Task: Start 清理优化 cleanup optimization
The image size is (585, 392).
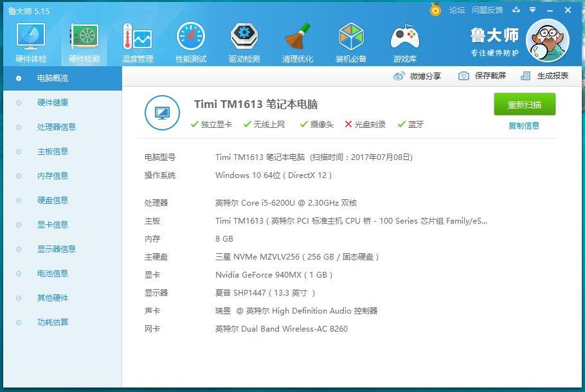Action: (297, 40)
